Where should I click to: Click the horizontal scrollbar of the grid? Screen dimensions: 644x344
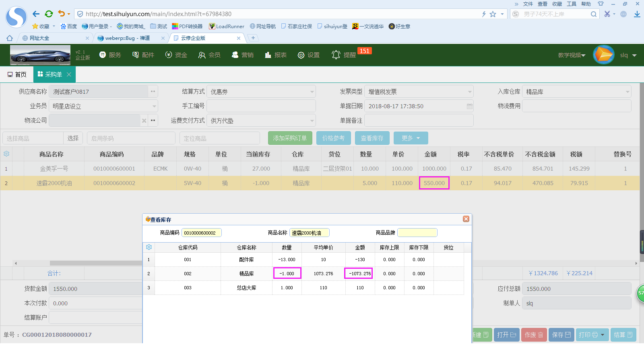click(x=97, y=263)
